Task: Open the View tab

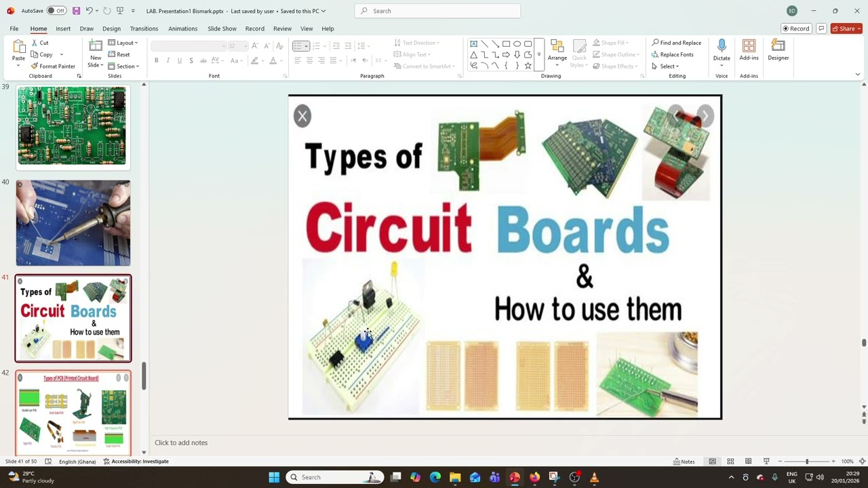Action: click(x=307, y=28)
